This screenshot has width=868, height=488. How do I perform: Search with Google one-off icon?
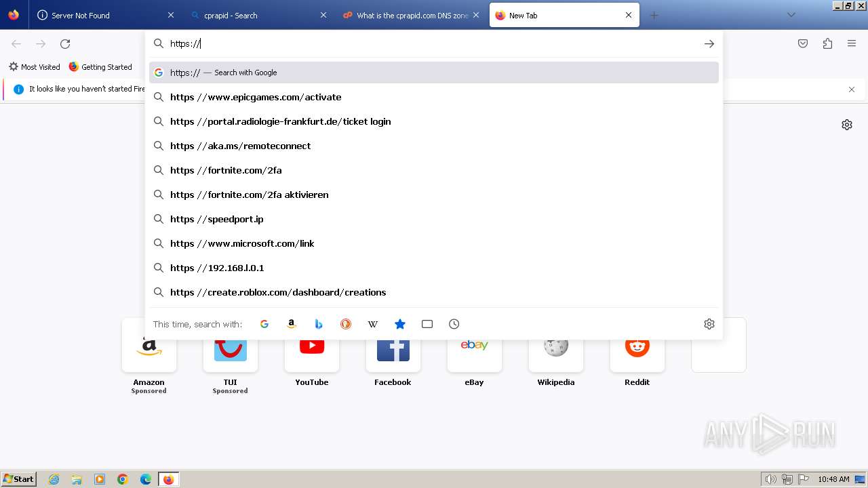pos(264,324)
